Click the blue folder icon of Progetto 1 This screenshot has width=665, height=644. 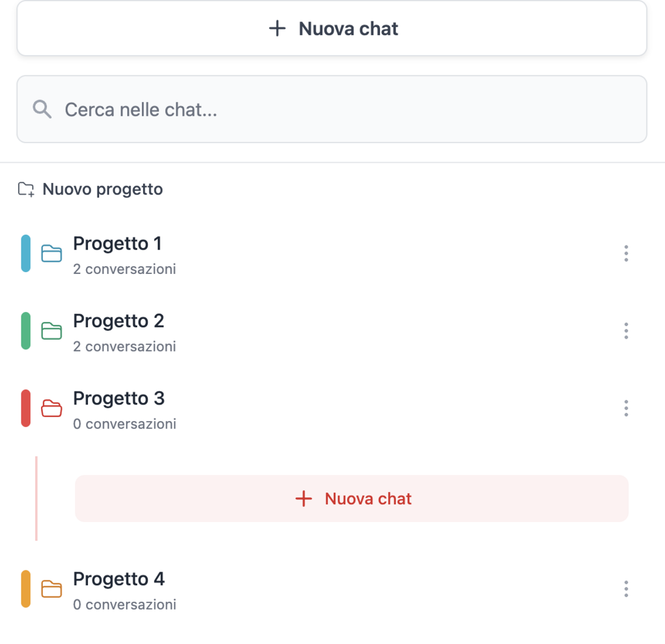pyautogui.click(x=52, y=254)
